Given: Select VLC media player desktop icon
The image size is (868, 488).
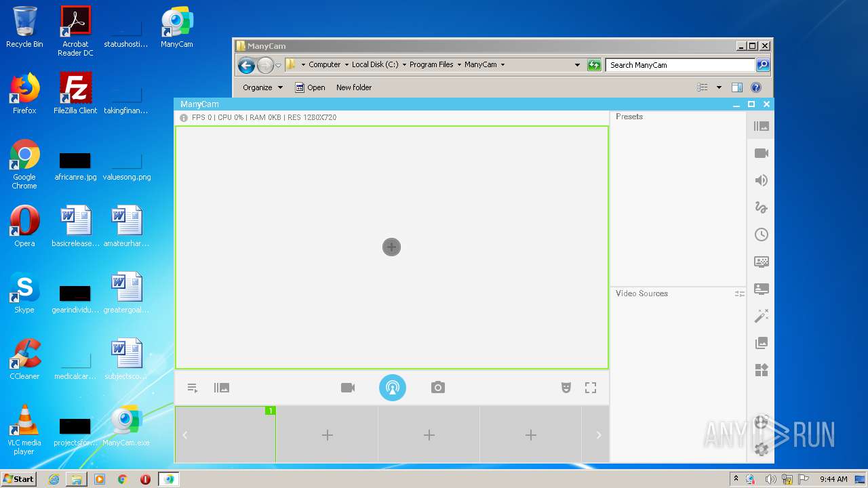Looking at the screenshot, I should (x=24, y=430).
